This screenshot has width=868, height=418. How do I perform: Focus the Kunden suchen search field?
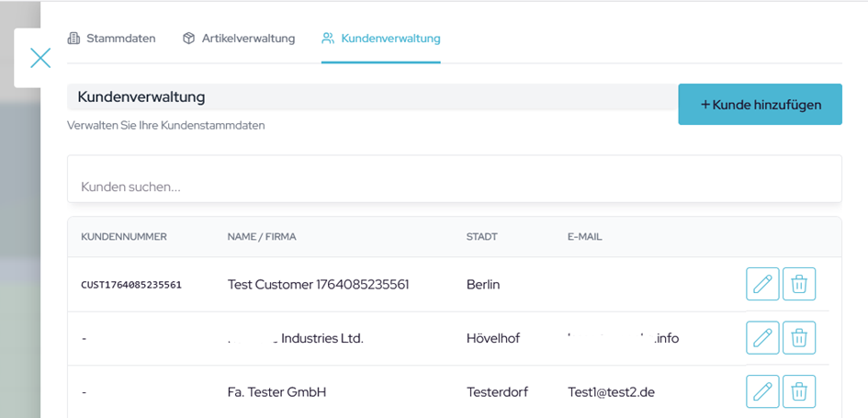tap(454, 186)
